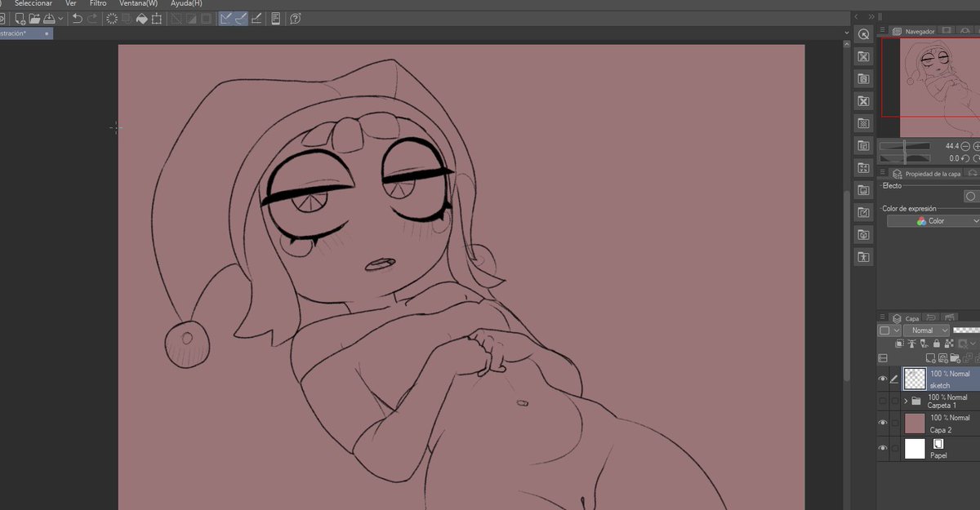Click the Clear (dotted circle) icon

(x=112, y=19)
